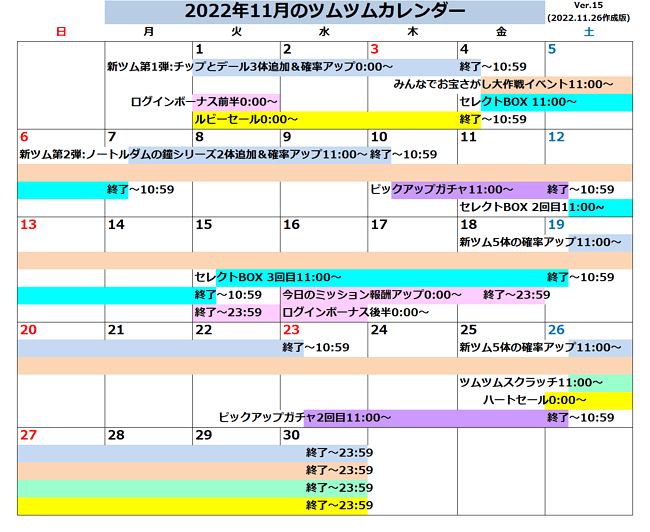Screen dimensions: 650x532
Task: Select the 水 (Wednesday) column header
Action: (x=324, y=33)
